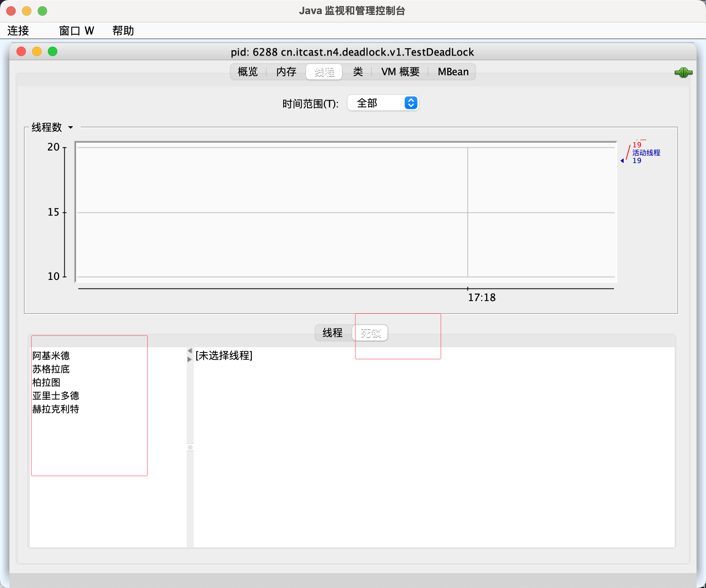This screenshot has width=706, height=588.
Task: Open the 连接 menu
Action: pyautogui.click(x=18, y=31)
